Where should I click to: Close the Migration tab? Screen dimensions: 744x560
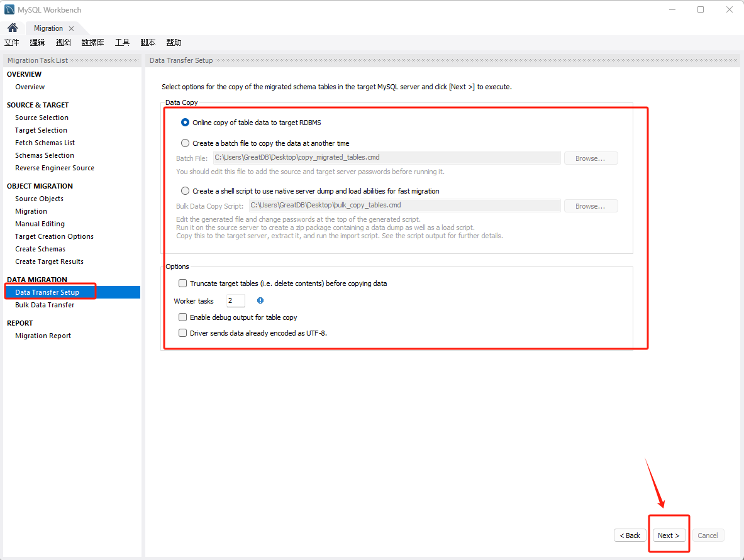click(x=72, y=28)
